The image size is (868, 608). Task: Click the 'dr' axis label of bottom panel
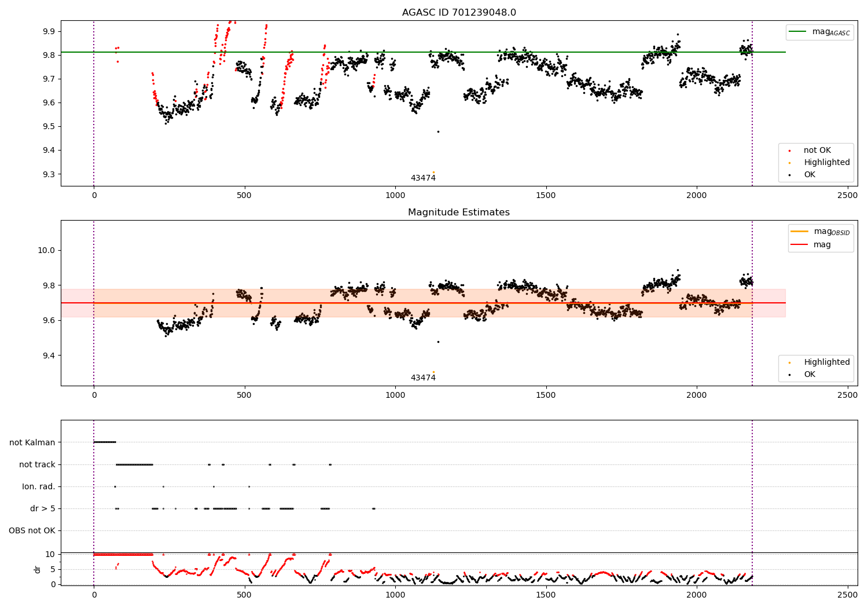tap(38, 569)
